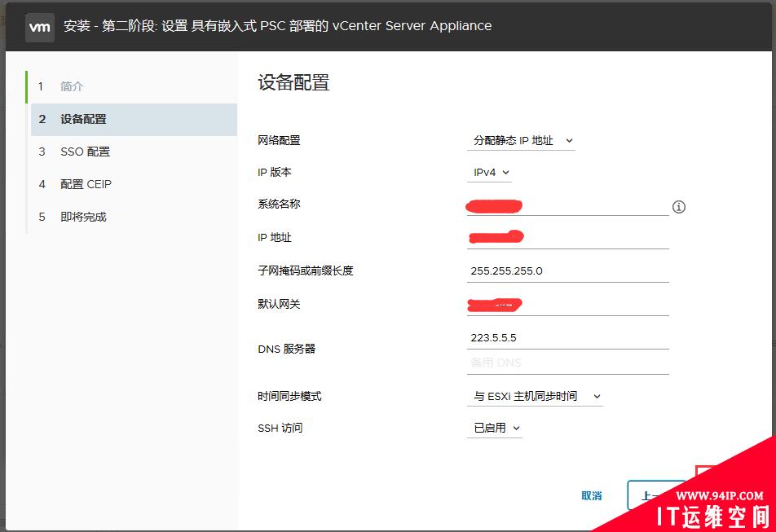Click the DNS 服务器 label
Viewport: 776px width, 532px height.
[287, 349]
